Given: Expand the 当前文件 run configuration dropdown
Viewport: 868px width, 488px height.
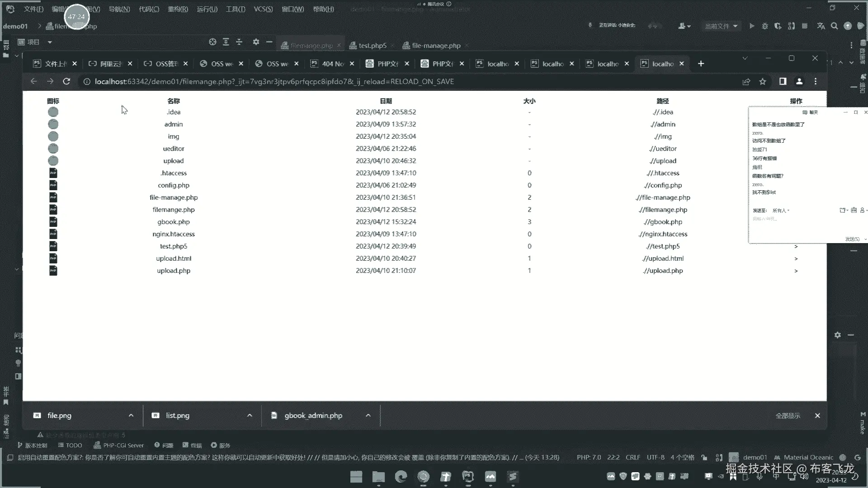Looking at the screenshot, I should (x=721, y=26).
